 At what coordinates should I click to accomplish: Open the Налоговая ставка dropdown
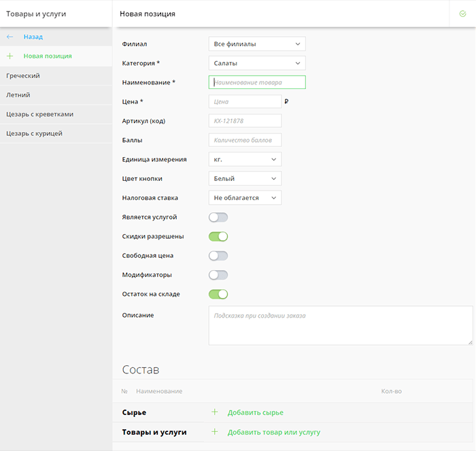244,198
